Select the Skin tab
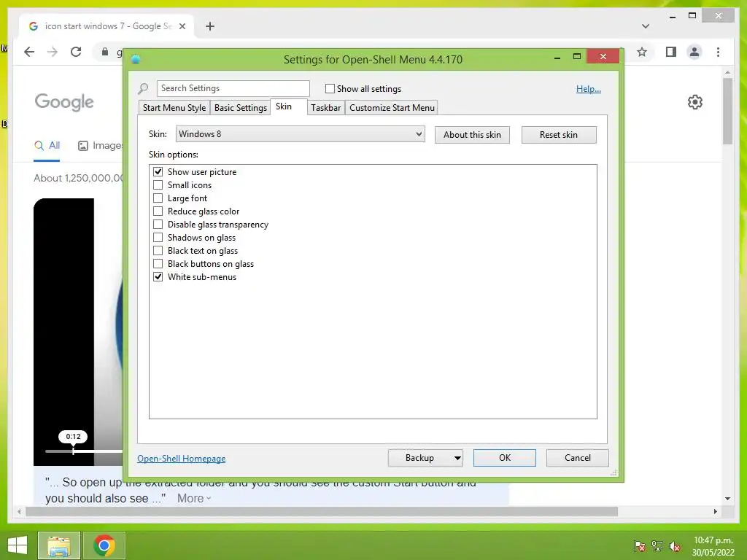Viewport: 747px width, 560px height. coord(288,106)
